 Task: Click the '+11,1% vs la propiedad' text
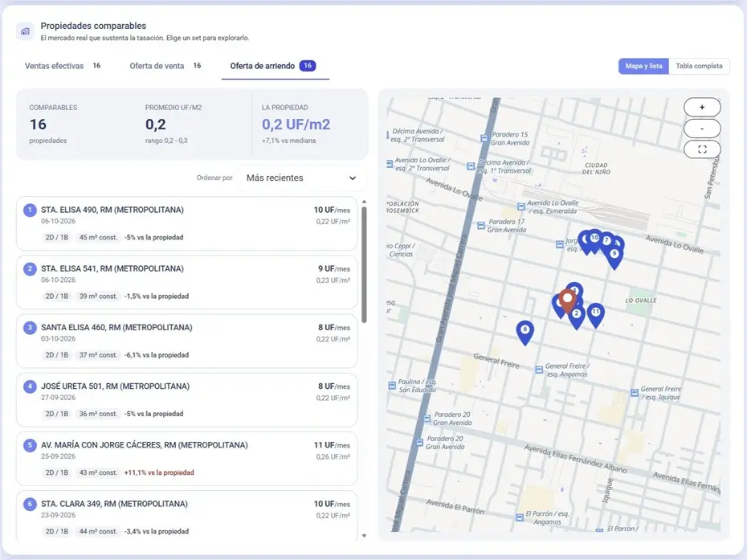pyautogui.click(x=159, y=472)
